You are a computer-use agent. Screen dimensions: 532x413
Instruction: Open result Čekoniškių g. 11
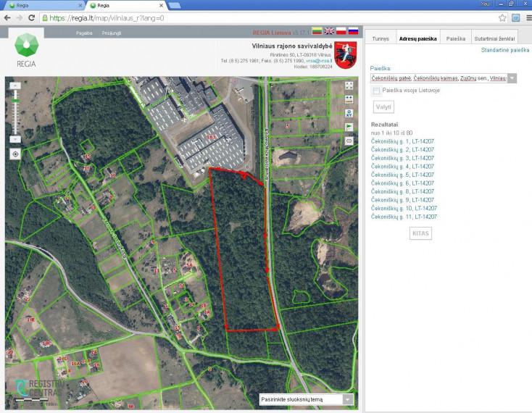coord(404,217)
